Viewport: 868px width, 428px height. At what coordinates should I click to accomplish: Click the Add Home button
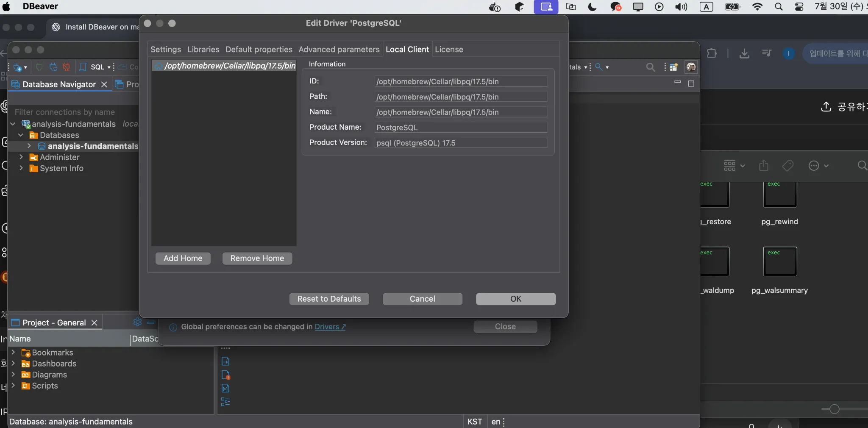183,258
